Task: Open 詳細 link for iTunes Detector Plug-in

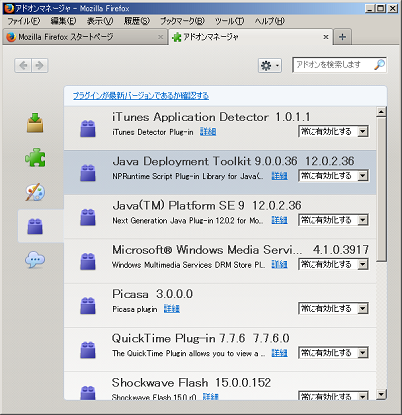Action: click(x=208, y=132)
